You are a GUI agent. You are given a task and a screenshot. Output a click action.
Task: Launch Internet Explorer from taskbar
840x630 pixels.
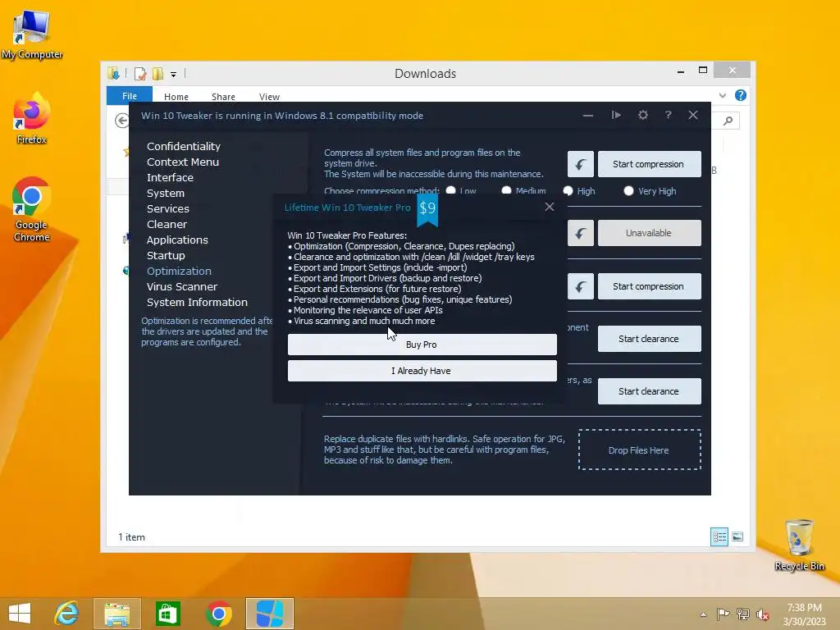(66, 614)
